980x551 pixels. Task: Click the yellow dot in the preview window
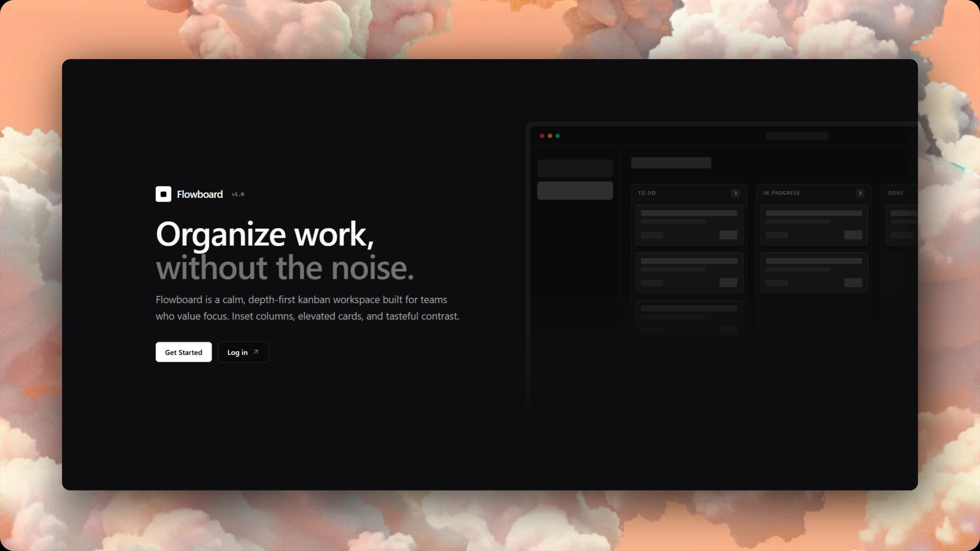pos(550,136)
